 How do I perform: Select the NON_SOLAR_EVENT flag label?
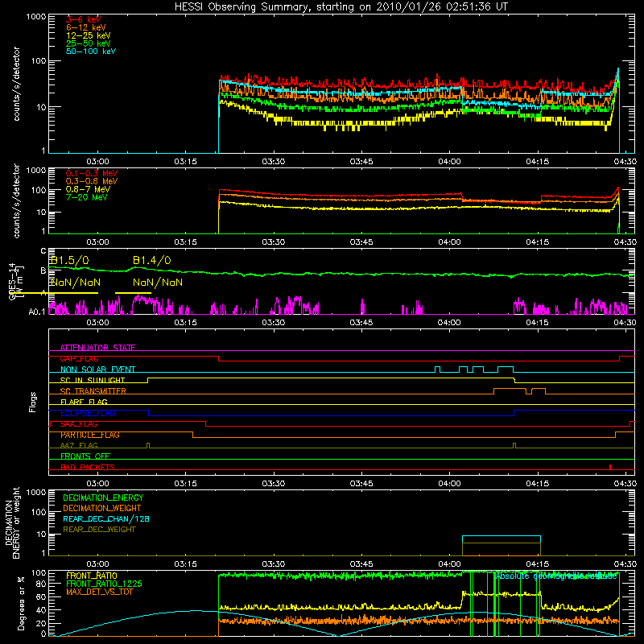(x=97, y=369)
